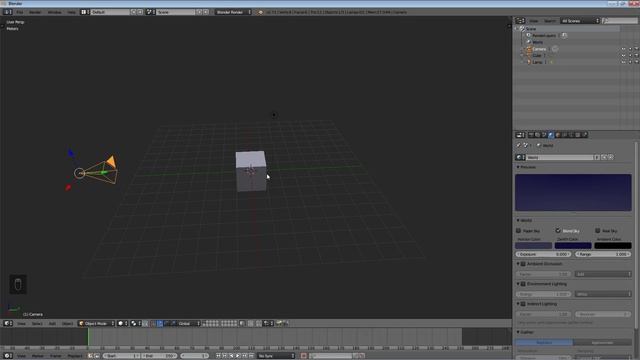This screenshot has width=640, height=360.
Task: Open the Scene properties tab icon
Action: (x=544, y=135)
